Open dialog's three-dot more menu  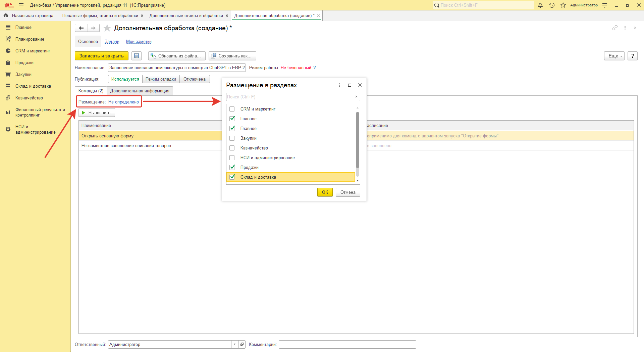[x=339, y=85]
